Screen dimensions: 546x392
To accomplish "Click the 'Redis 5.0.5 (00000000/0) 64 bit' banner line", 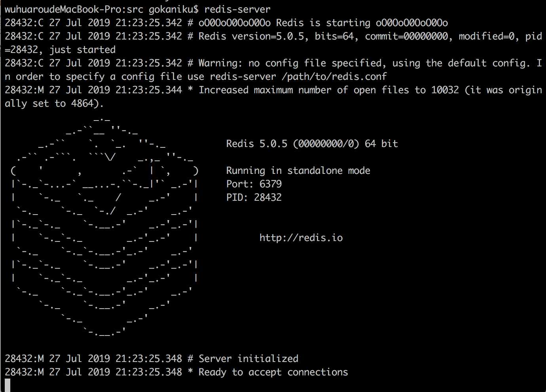I will [x=312, y=143].
